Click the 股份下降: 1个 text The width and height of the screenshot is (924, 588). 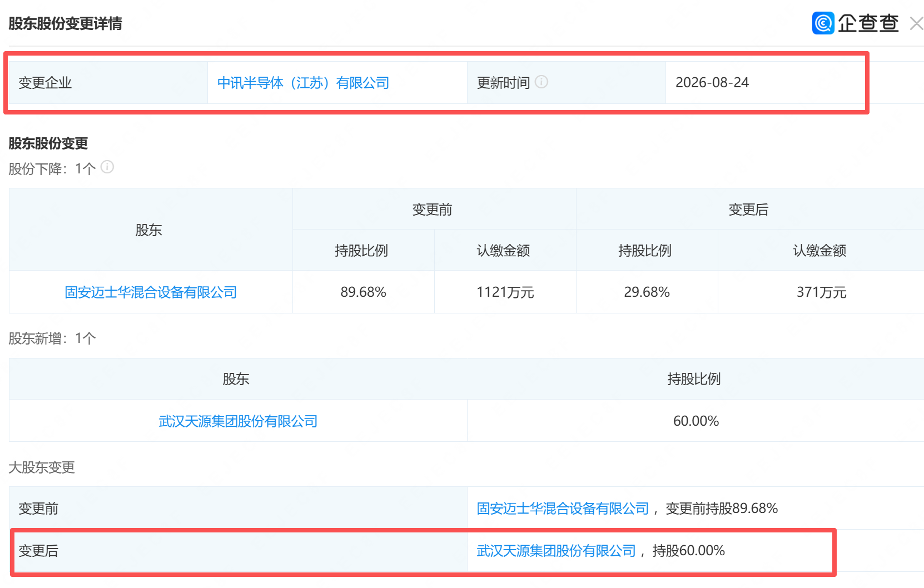52,168
